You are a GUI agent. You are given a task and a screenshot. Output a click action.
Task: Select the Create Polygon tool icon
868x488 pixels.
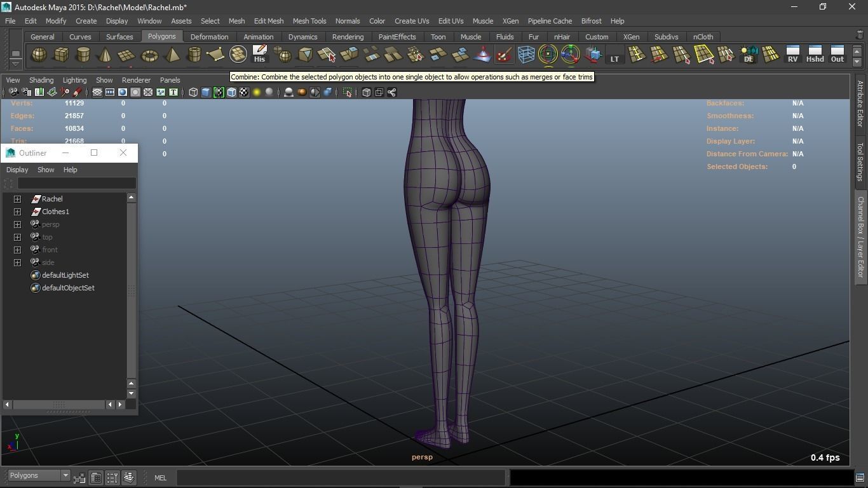(x=215, y=55)
